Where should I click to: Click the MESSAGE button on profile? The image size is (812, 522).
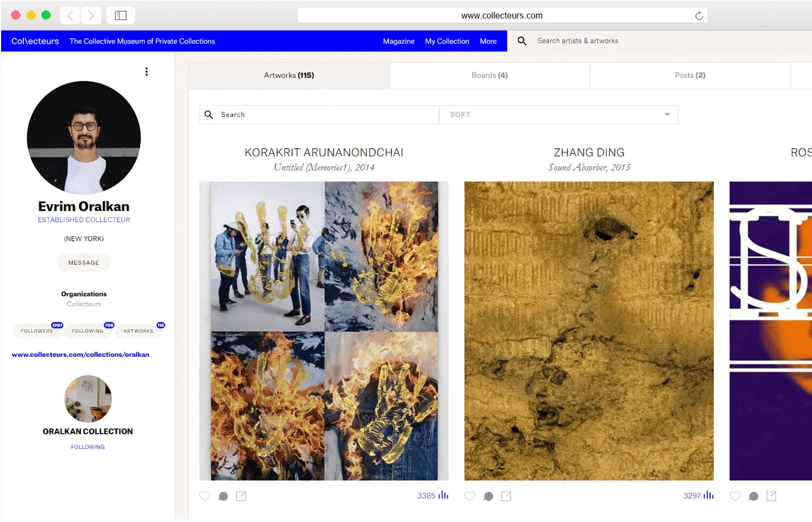tap(84, 263)
